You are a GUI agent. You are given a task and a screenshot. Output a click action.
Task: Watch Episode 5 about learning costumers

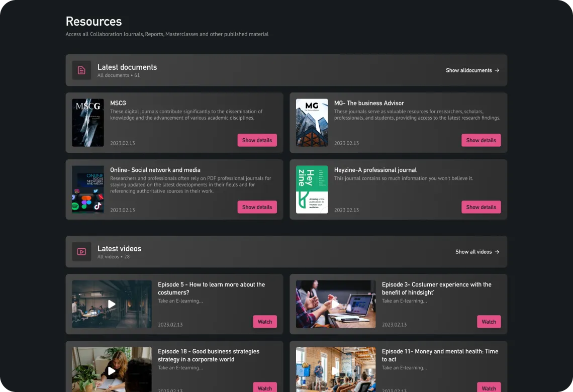[x=265, y=322]
